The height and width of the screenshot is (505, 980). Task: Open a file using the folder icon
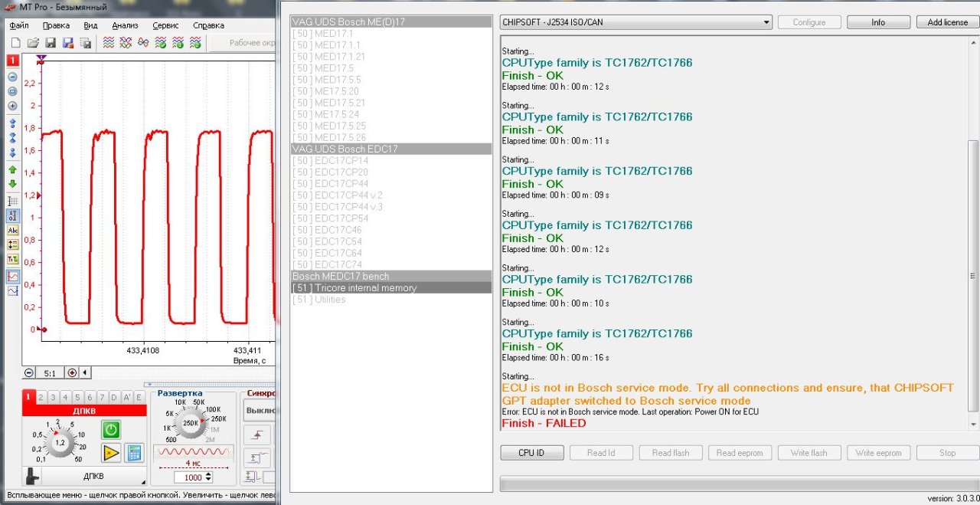(x=32, y=43)
